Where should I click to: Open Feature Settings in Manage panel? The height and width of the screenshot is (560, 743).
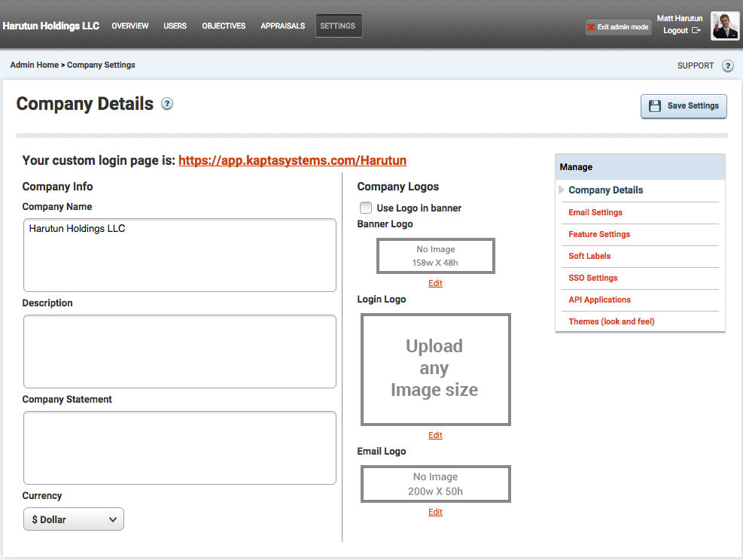(599, 235)
